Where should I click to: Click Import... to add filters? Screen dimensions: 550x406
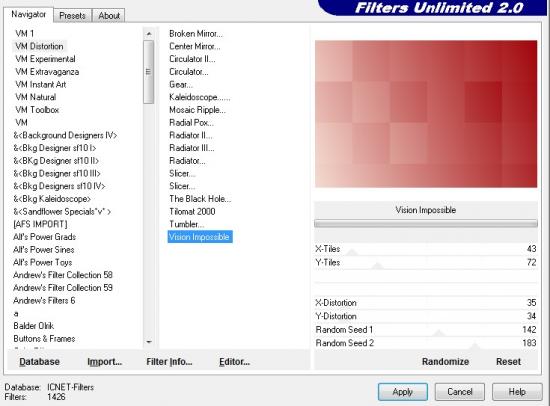(x=105, y=362)
